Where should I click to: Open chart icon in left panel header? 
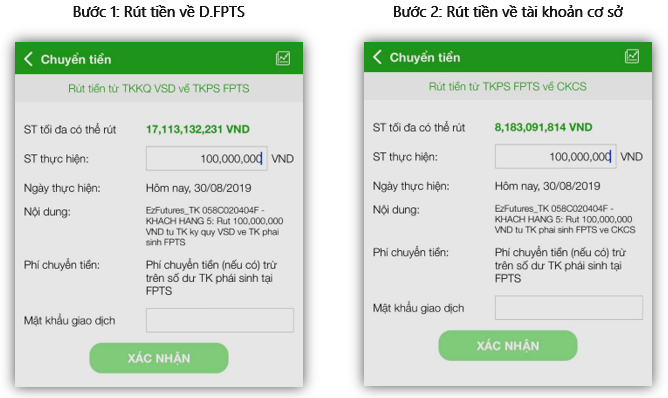(x=283, y=58)
